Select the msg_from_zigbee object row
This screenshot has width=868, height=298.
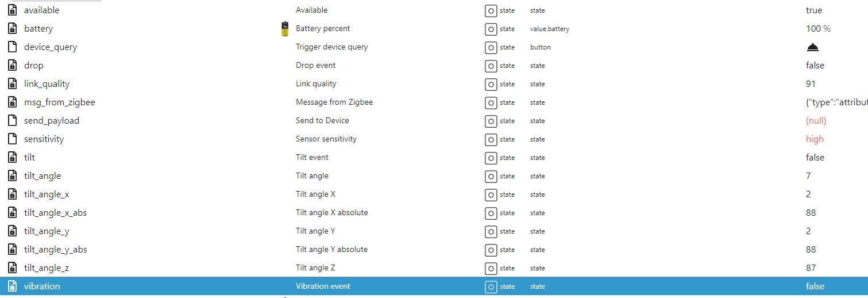click(434, 102)
